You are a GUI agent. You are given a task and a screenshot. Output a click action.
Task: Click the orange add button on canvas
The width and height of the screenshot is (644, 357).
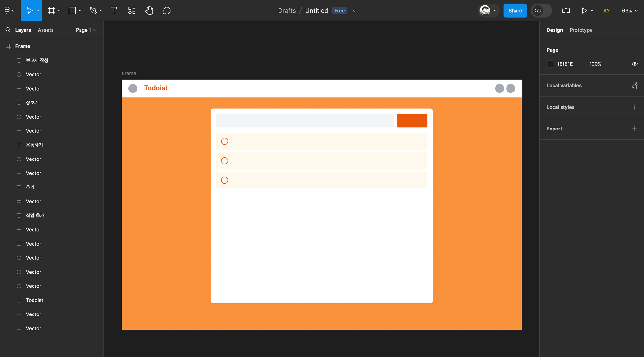coord(412,121)
